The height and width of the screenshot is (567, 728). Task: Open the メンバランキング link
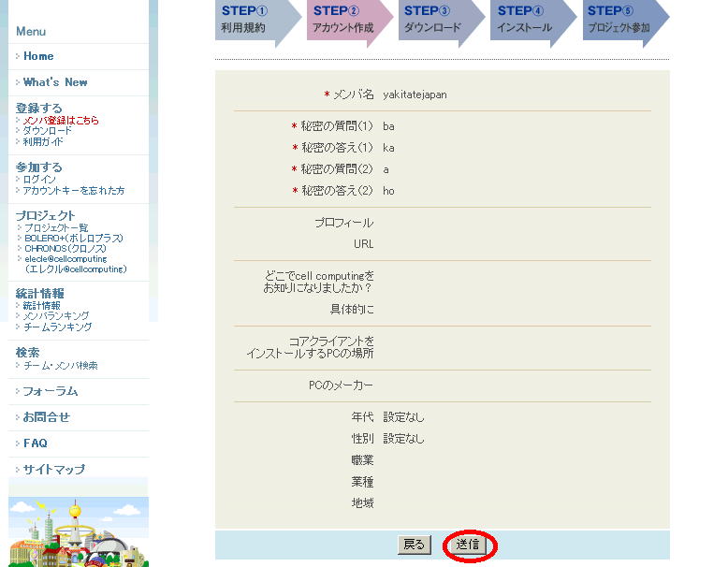[56, 316]
